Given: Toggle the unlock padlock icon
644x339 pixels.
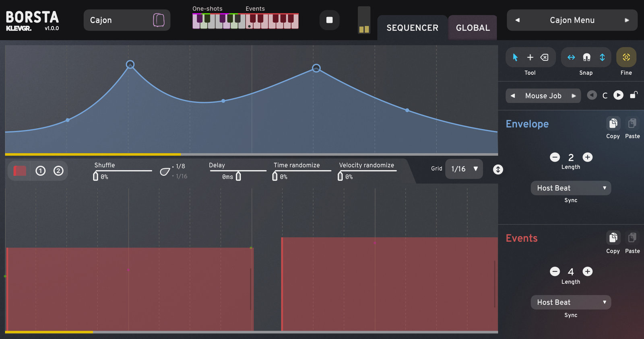Looking at the screenshot, I should pyautogui.click(x=634, y=95).
